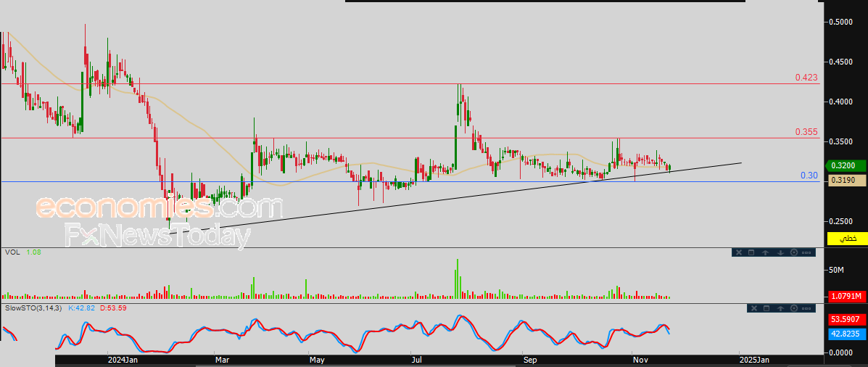Click the red 53.5907 stochastic D tag
Screen dimensions: 868x367
click(847, 319)
